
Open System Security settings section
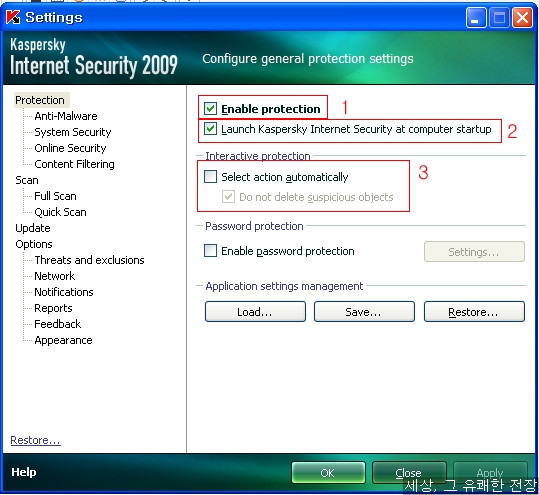73,132
